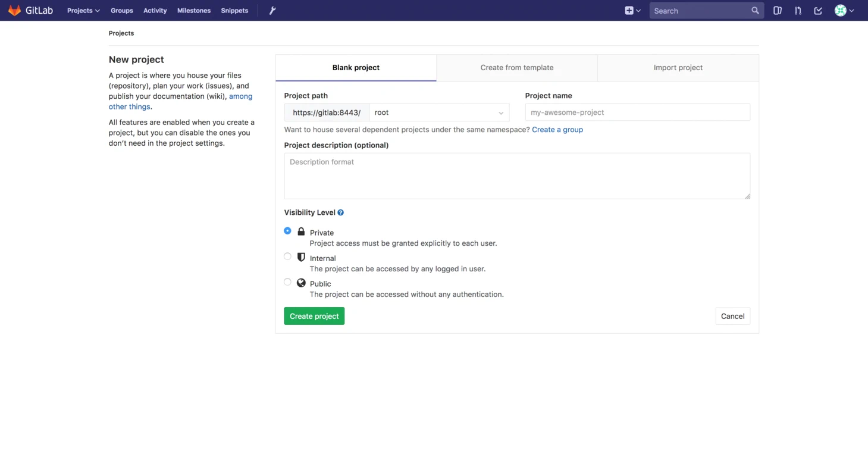This screenshot has width=868, height=476.
Task: Open the user avatar menu
Action: tap(844, 11)
